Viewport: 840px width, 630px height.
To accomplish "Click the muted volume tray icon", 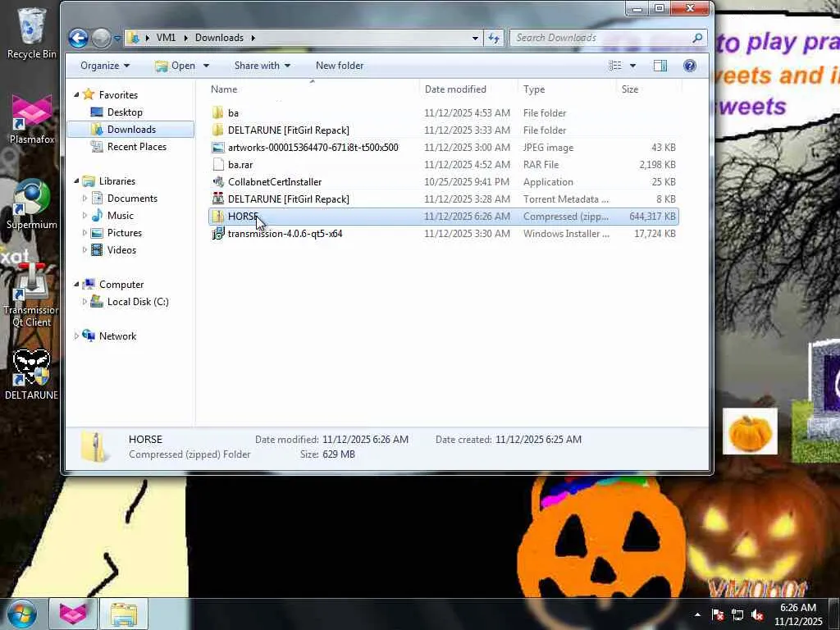I will click(x=757, y=615).
